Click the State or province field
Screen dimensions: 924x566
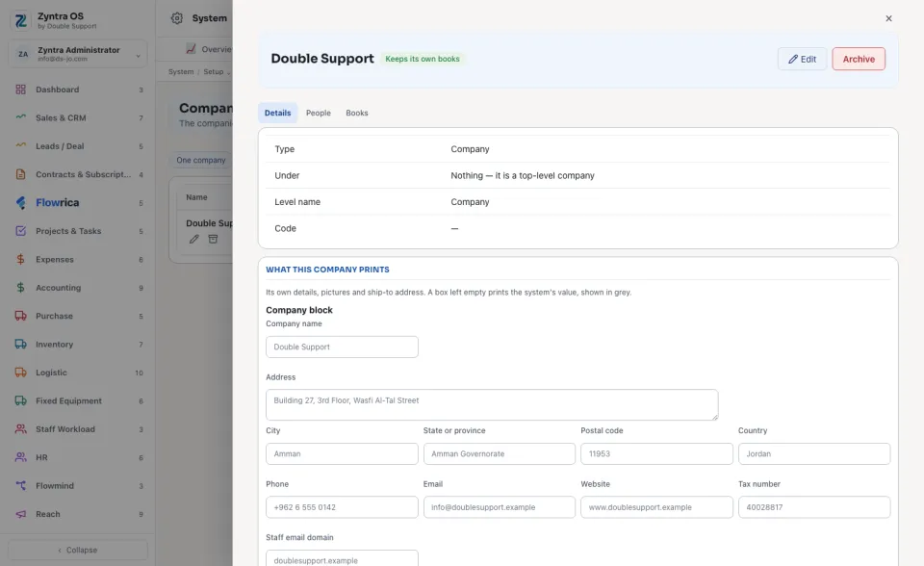[500, 454]
